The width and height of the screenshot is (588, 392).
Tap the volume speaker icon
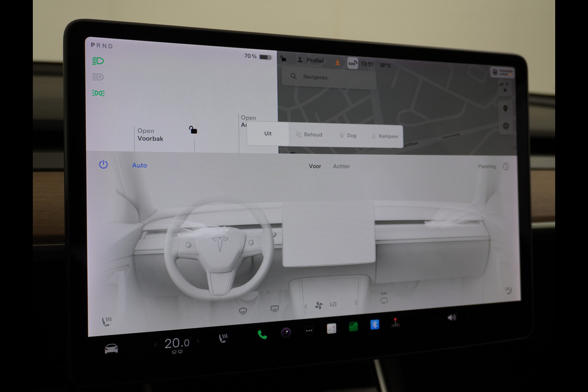pyautogui.click(x=451, y=318)
